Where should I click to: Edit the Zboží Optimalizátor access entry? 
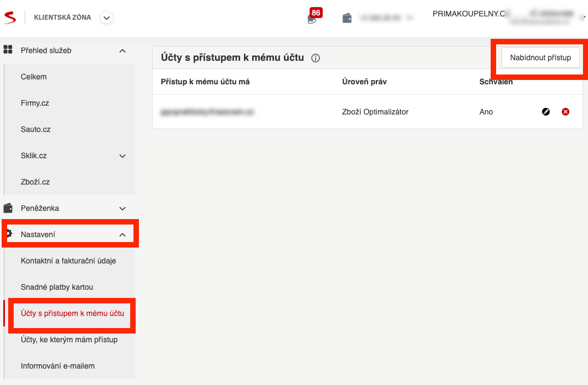point(546,112)
